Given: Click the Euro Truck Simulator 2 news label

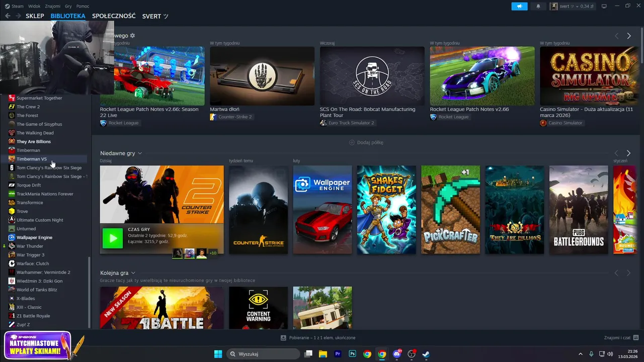Looking at the screenshot, I should click(347, 123).
